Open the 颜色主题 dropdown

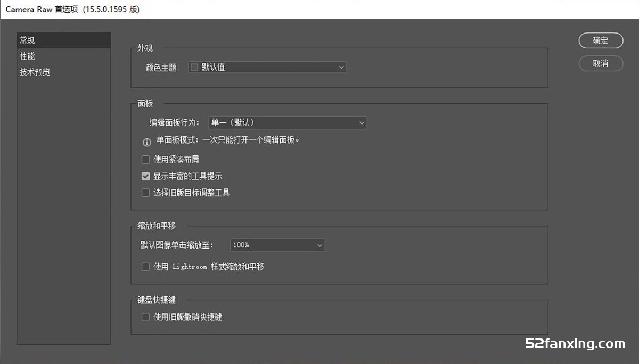coord(267,67)
